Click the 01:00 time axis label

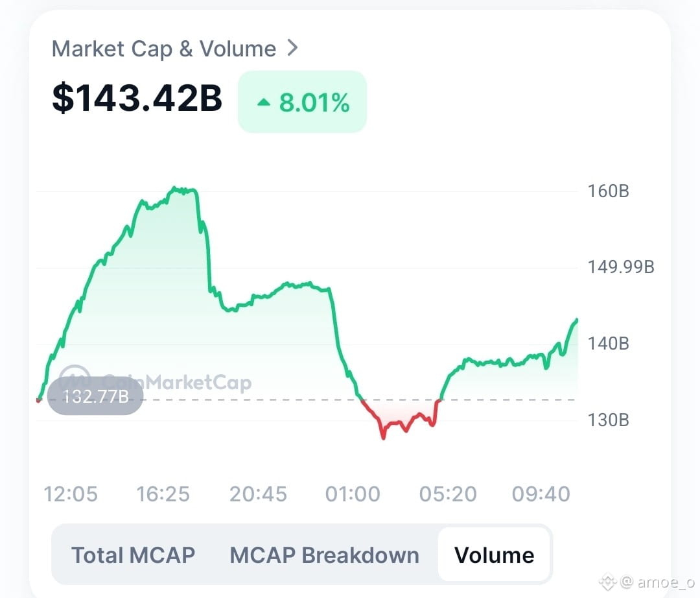[x=353, y=494]
